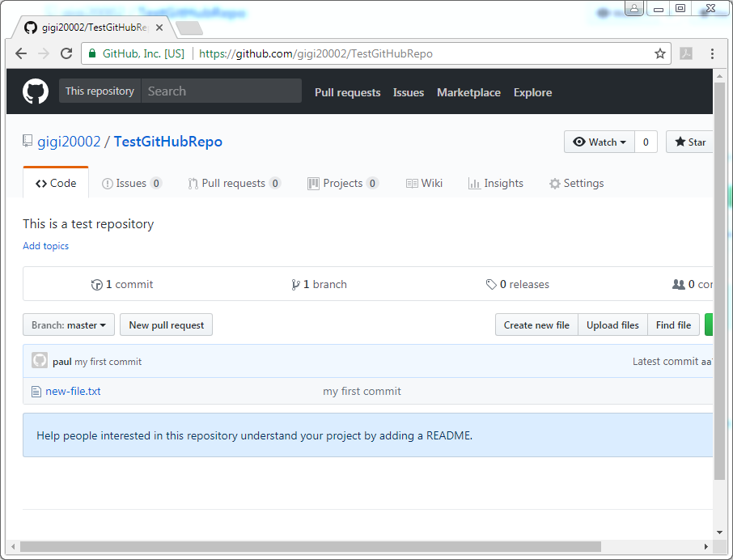
Task: Go to Explore in header
Action: pyautogui.click(x=533, y=92)
